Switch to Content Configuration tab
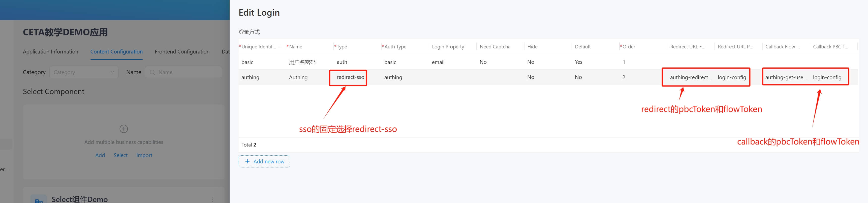This screenshot has width=868, height=203. click(116, 52)
